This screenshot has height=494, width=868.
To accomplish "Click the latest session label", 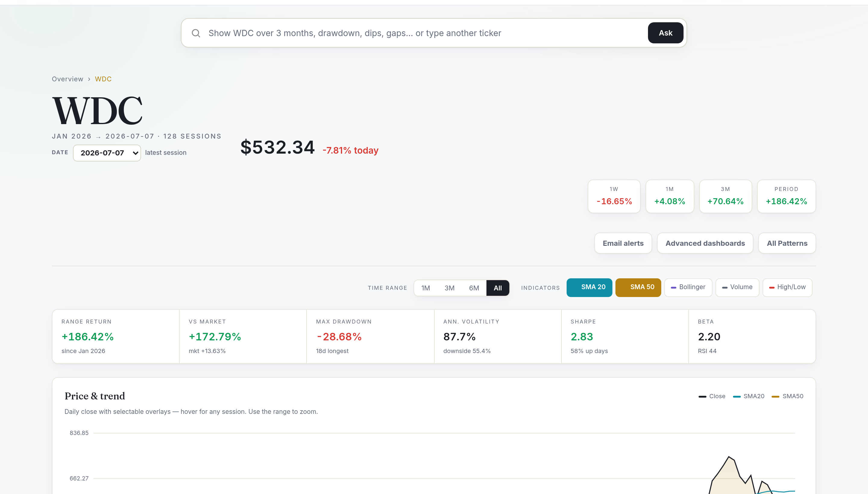I will coord(166,153).
